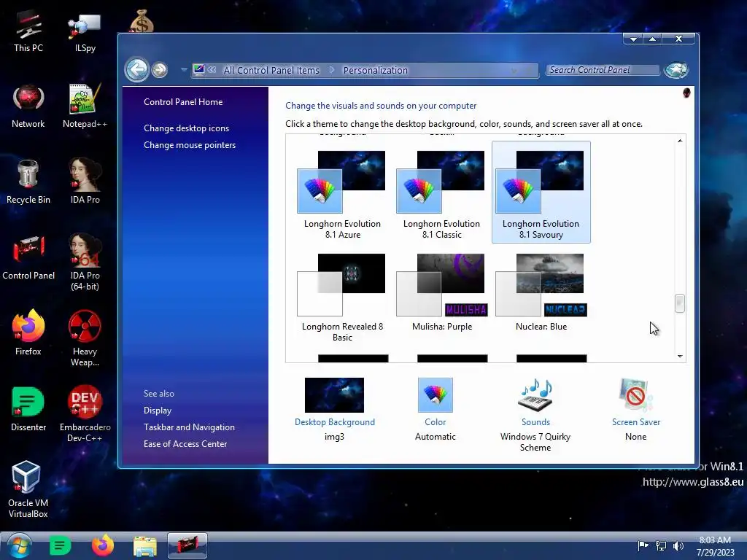Open Control Panel desktop shortcut
The height and width of the screenshot is (560, 747).
(28, 258)
